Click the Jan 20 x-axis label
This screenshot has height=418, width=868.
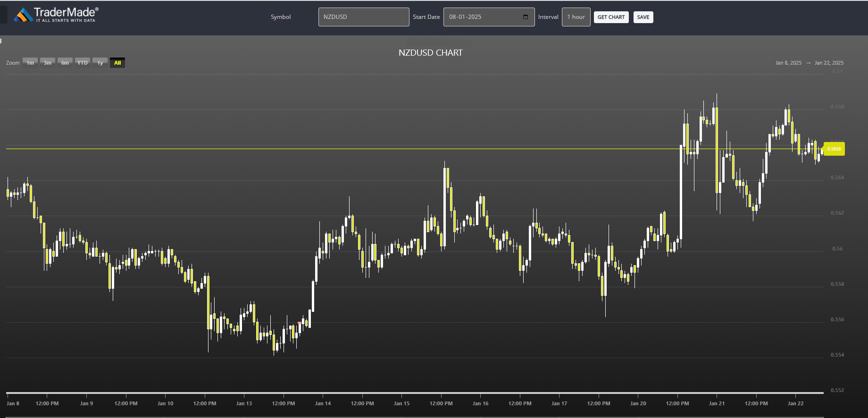pyautogui.click(x=638, y=403)
